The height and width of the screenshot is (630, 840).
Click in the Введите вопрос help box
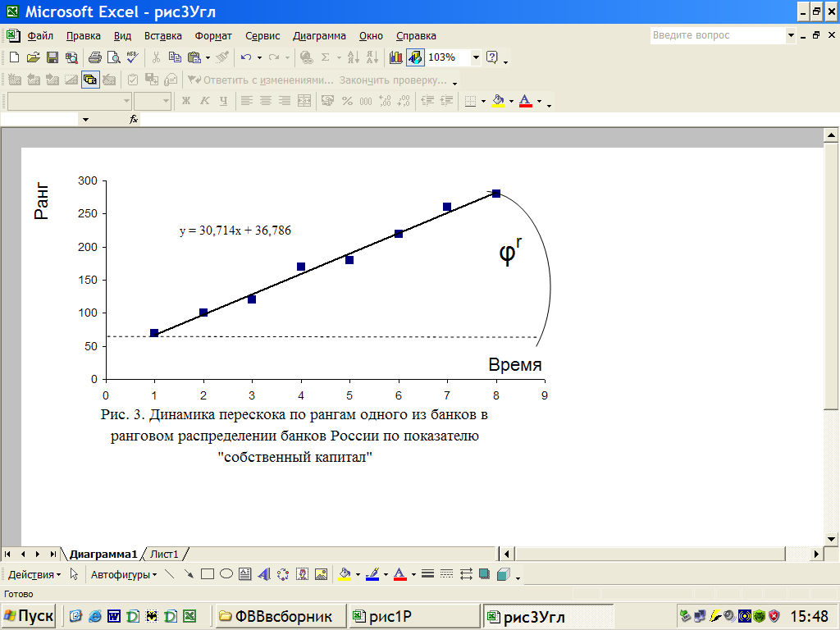718,35
